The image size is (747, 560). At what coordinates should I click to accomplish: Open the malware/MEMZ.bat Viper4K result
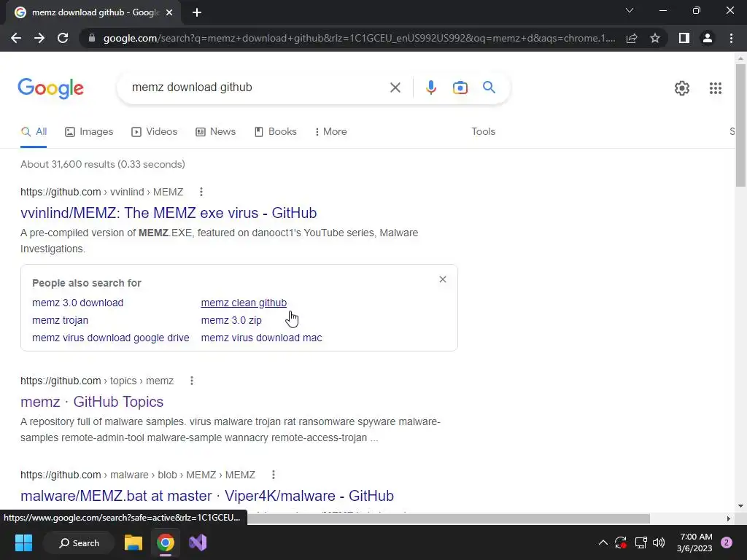[x=207, y=496]
